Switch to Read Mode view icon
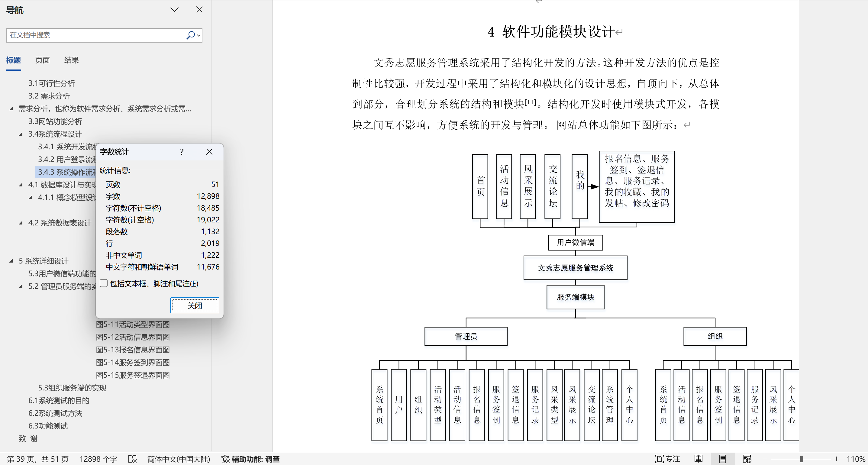Viewport: 868px width, 465px height. 699,459
